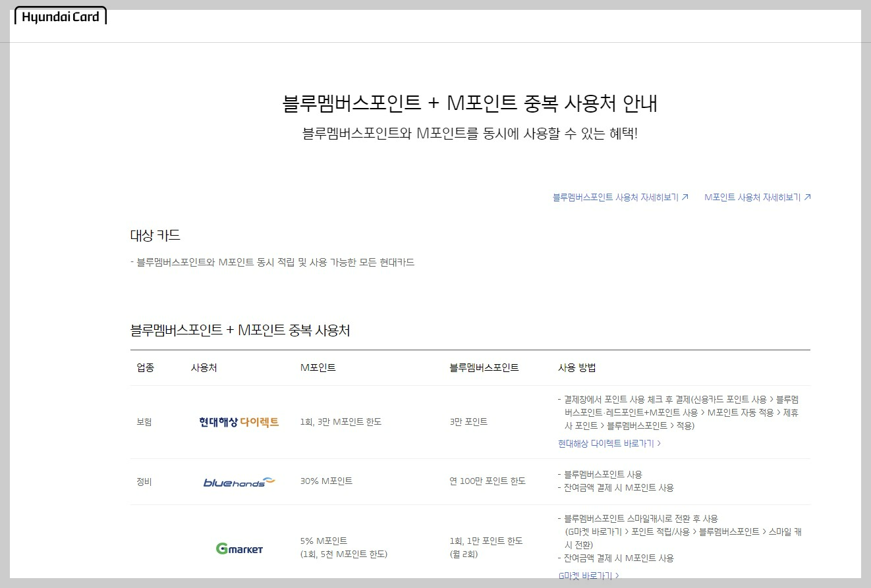Click the Hyundai Card logo
Image resolution: width=871 pixels, height=588 pixels.
pyautogui.click(x=61, y=16)
